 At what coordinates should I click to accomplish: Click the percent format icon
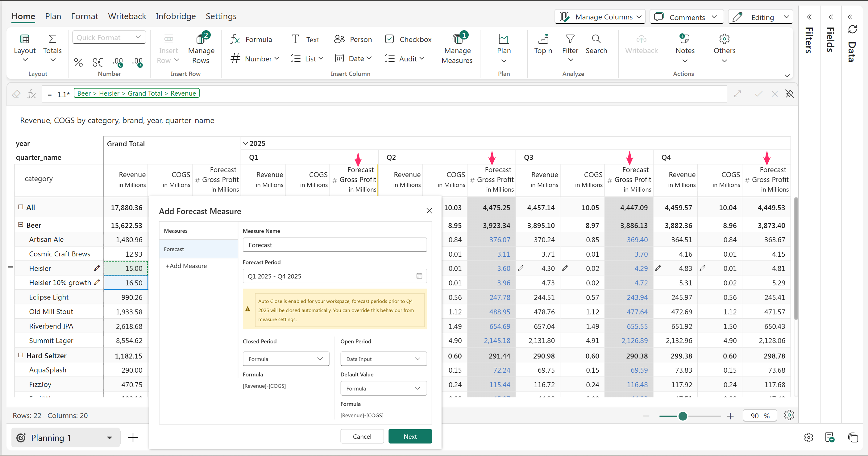click(78, 62)
